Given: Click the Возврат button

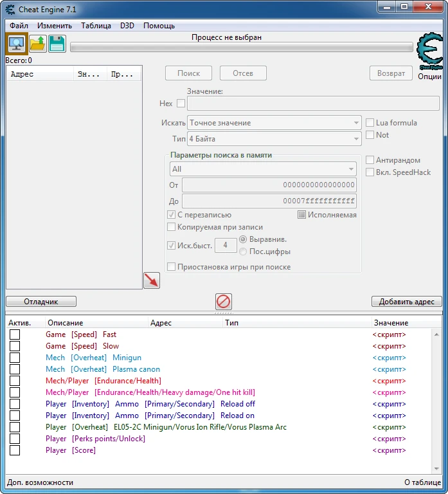Looking at the screenshot, I should pos(391,73).
